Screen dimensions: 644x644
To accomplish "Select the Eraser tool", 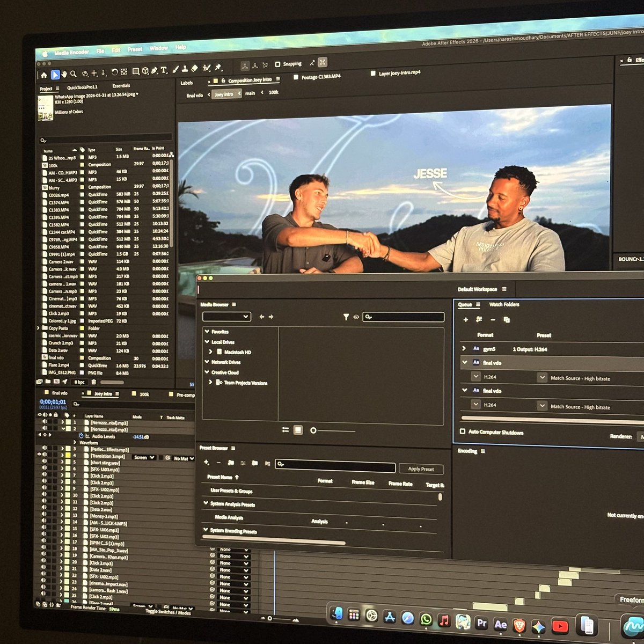I will click(x=194, y=69).
